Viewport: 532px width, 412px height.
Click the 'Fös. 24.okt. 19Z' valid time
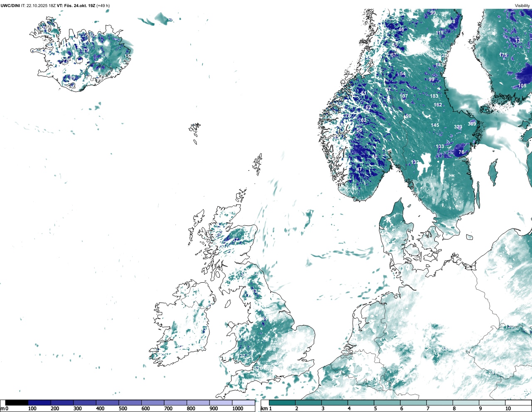pos(79,6)
